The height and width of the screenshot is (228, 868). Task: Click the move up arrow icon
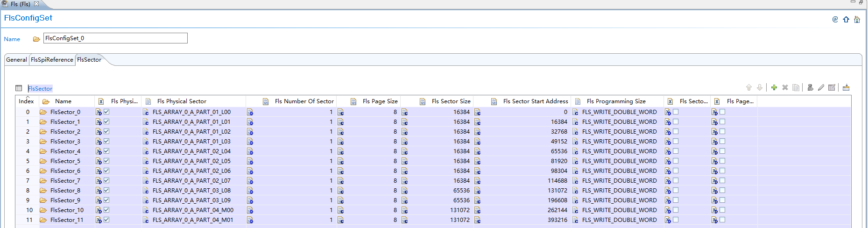(x=749, y=87)
